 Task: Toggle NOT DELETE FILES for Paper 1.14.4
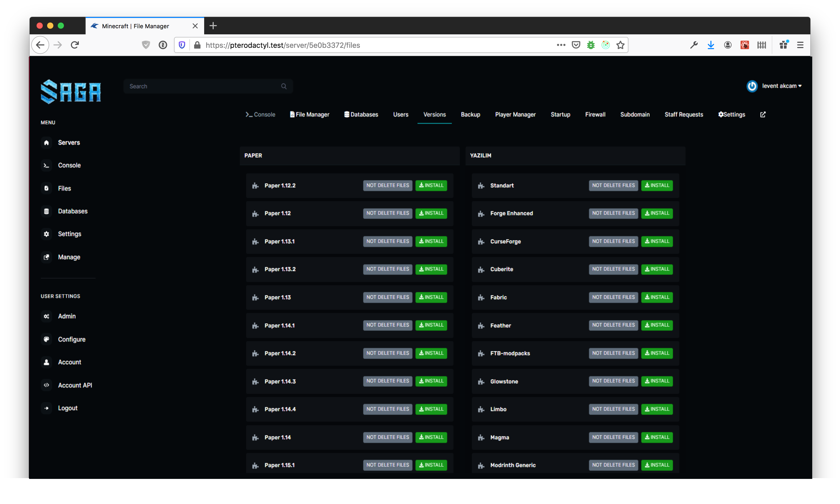[387, 409]
